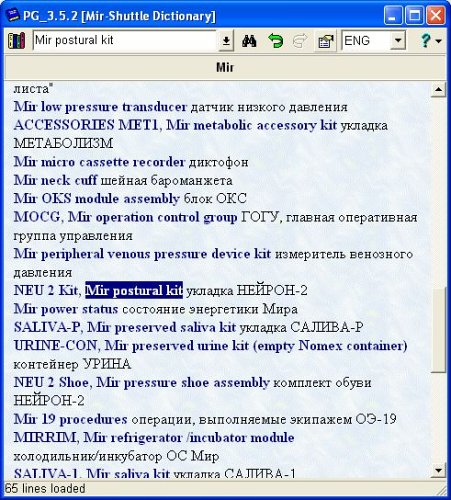Click the Mir power status term
This screenshot has width=451, height=500.
coord(66,309)
